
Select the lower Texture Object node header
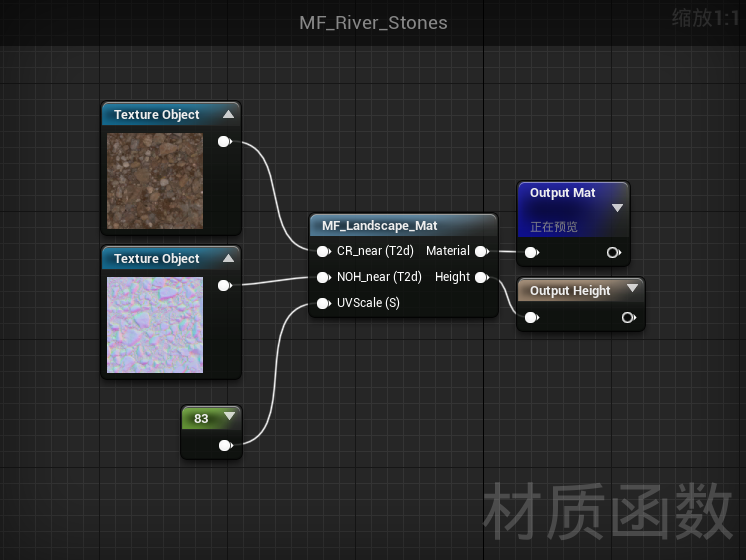(x=171, y=258)
